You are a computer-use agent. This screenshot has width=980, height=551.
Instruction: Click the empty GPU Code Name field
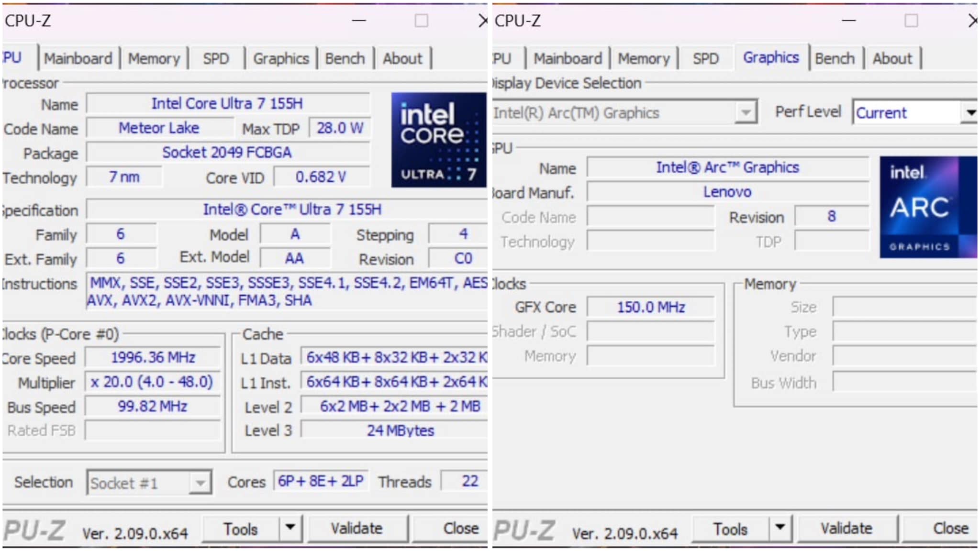pyautogui.click(x=651, y=217)
